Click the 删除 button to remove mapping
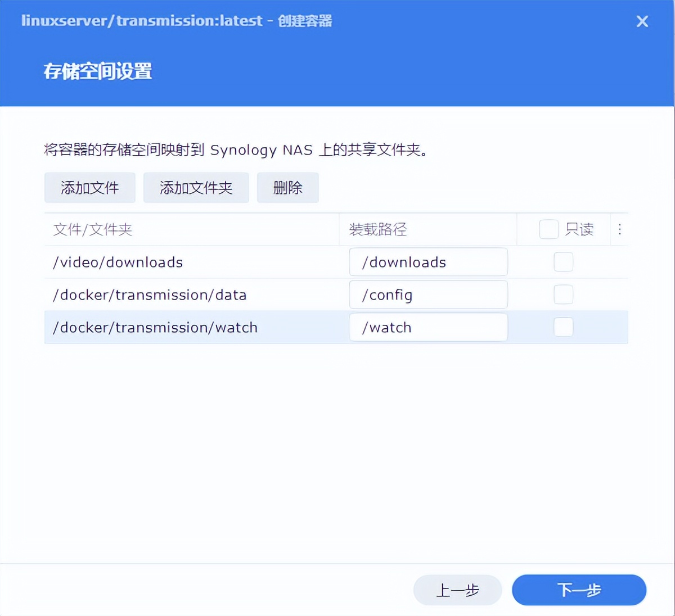The image size is (675, 616). point(287,188)
